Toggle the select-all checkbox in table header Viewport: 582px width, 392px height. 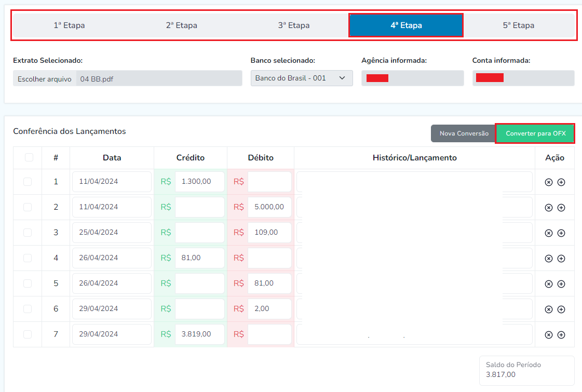(29, 157)
